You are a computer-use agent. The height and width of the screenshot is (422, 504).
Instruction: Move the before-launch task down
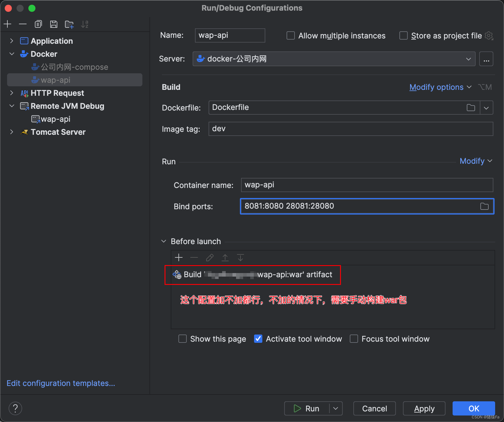240,257
